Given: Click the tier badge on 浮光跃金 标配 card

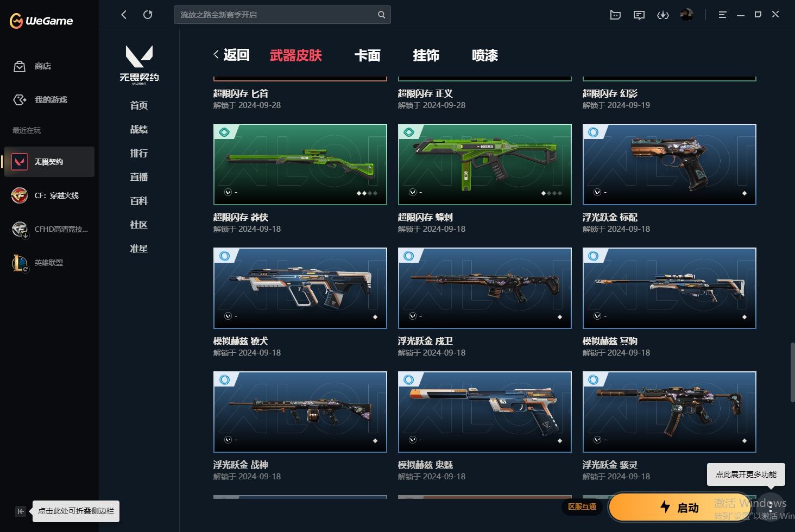Looking at the screenshot, I should pyautogui.click(x=594, y=132).
